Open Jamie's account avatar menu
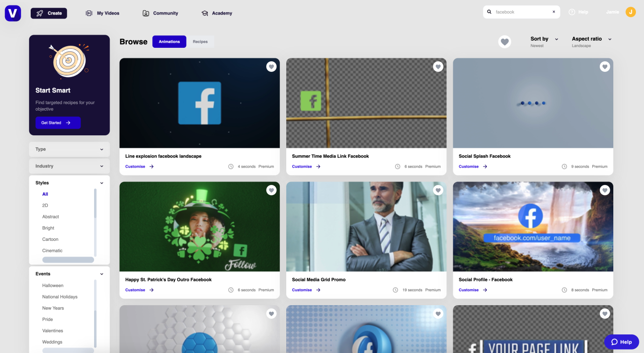This screenshot has width=644, height=353. click(x=630, y=12)
